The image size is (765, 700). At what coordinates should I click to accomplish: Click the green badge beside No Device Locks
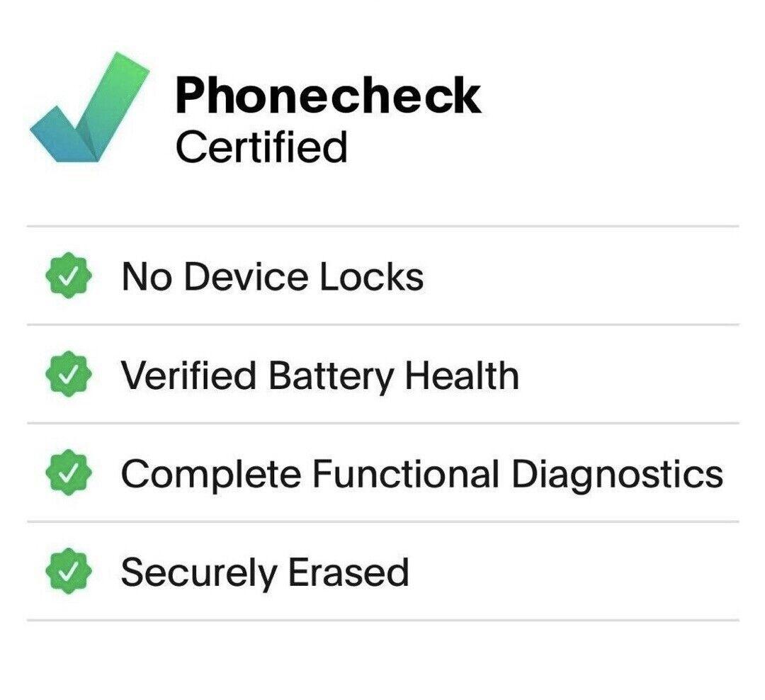click(69, 277)
